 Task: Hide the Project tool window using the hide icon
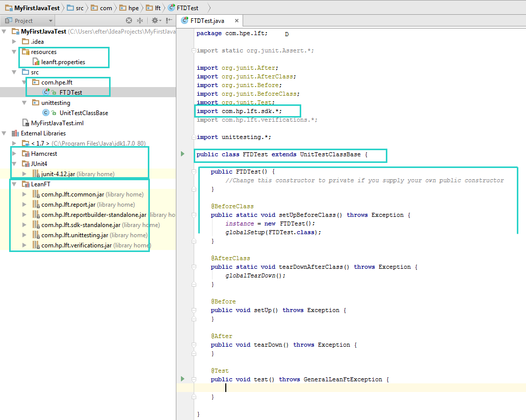pyautogui.click(x=168, y=20)
